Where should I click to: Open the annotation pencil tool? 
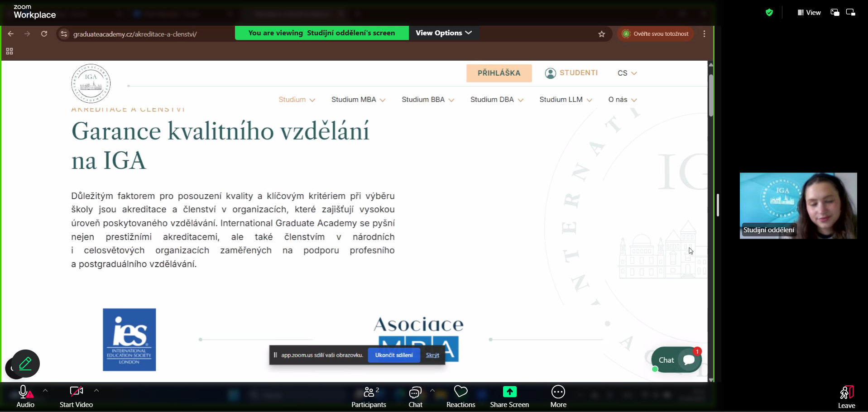coord(26,363)
